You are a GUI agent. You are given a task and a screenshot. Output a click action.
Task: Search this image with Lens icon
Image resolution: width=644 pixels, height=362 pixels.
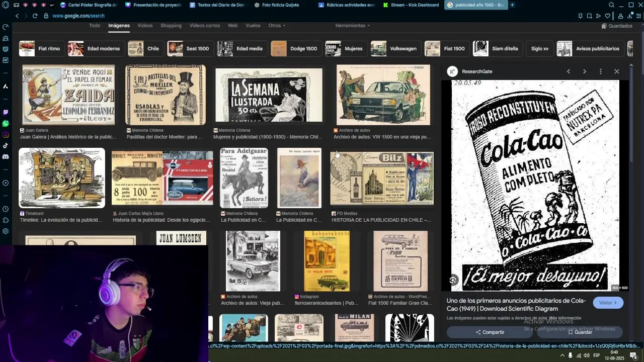[x=453, y=281]
